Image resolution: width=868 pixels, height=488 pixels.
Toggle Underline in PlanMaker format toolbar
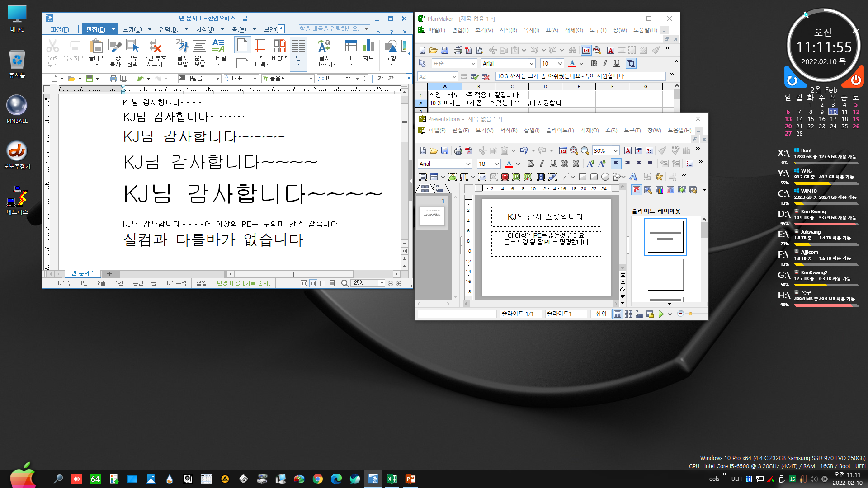click(x=616, y=63)
